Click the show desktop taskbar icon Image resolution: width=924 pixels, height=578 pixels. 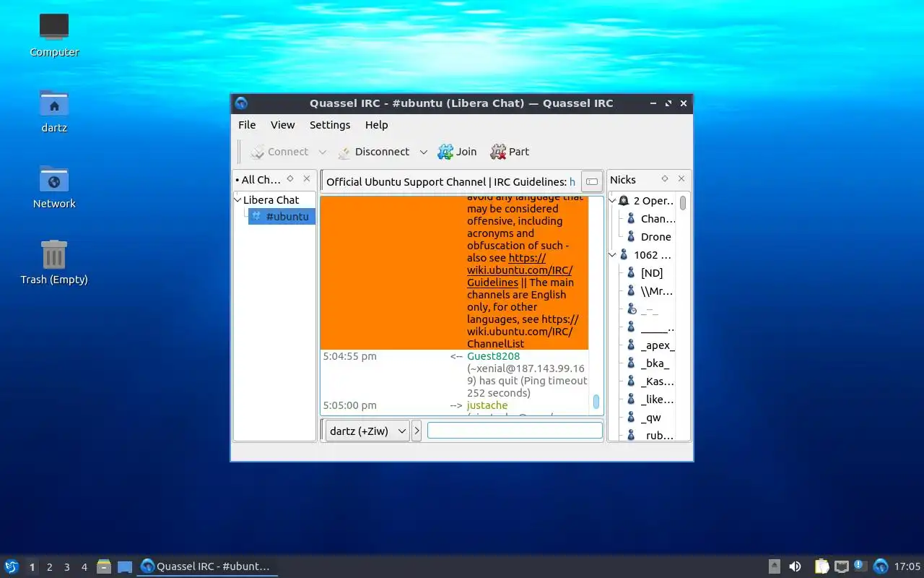click(125, 566)
